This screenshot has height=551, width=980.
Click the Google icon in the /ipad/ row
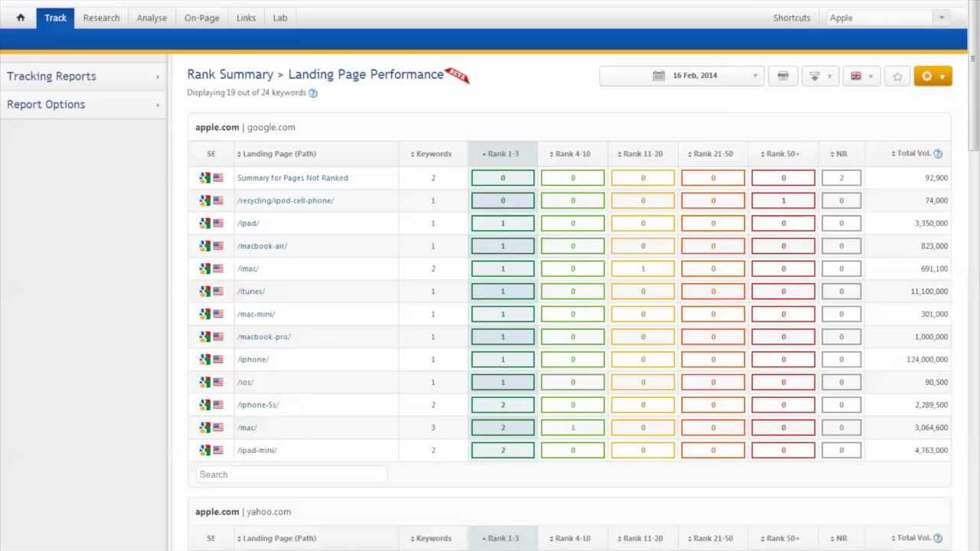click(x=204, y=223)
